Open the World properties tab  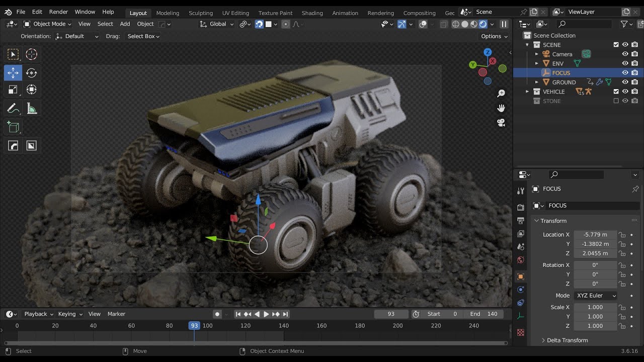click(x=521, y=260)
